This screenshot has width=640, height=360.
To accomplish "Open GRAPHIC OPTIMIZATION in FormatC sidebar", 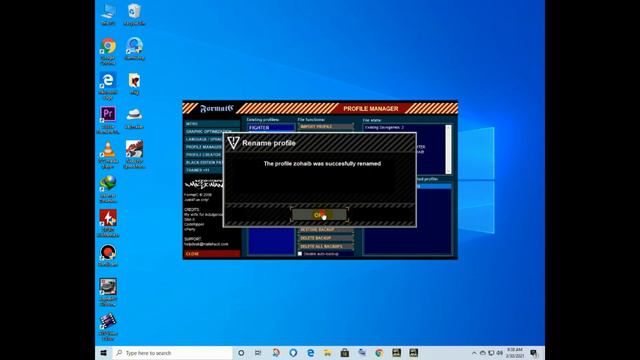I will [212, 131].
